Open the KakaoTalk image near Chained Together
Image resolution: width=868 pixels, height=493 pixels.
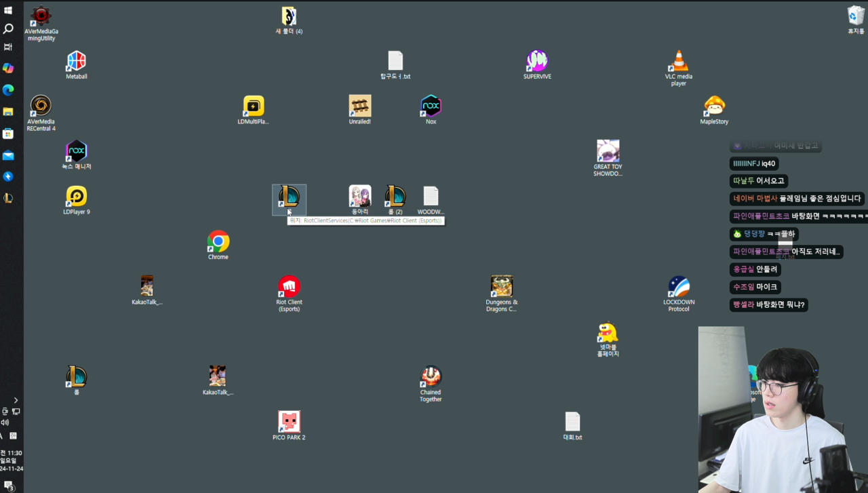[218, 381]
